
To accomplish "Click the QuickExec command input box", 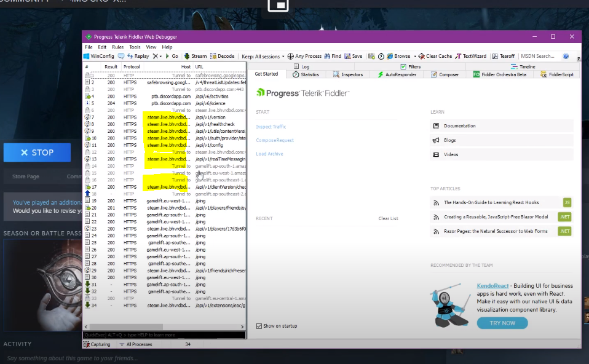I will tap(164, 334).
